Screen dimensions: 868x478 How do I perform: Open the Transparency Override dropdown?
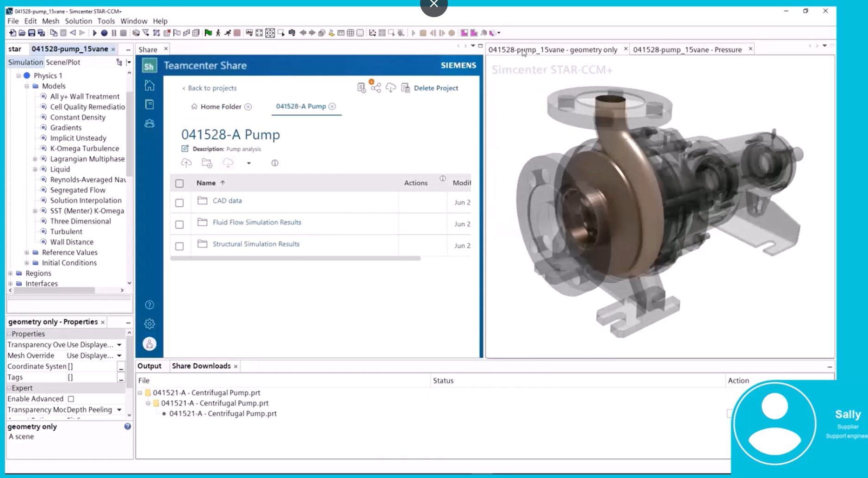click(119, 345)
